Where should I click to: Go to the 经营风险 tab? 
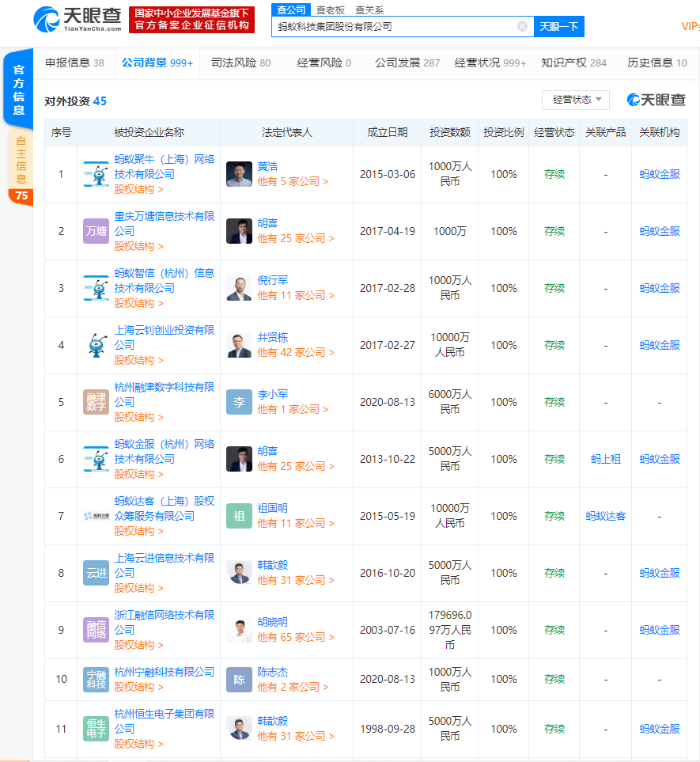coord(324,63)
